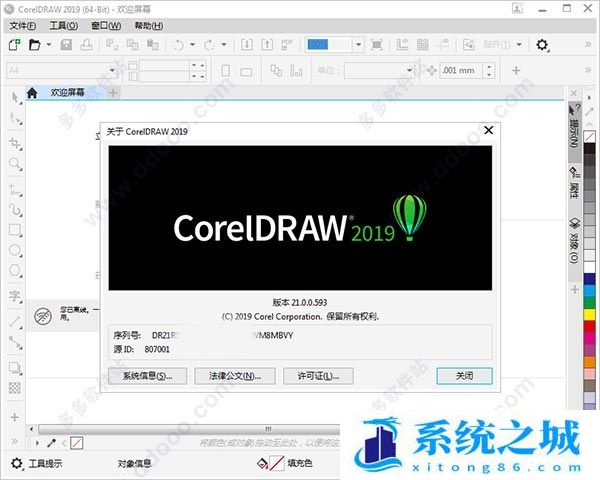Open the status bar gear settings

(x=17, y=464)
